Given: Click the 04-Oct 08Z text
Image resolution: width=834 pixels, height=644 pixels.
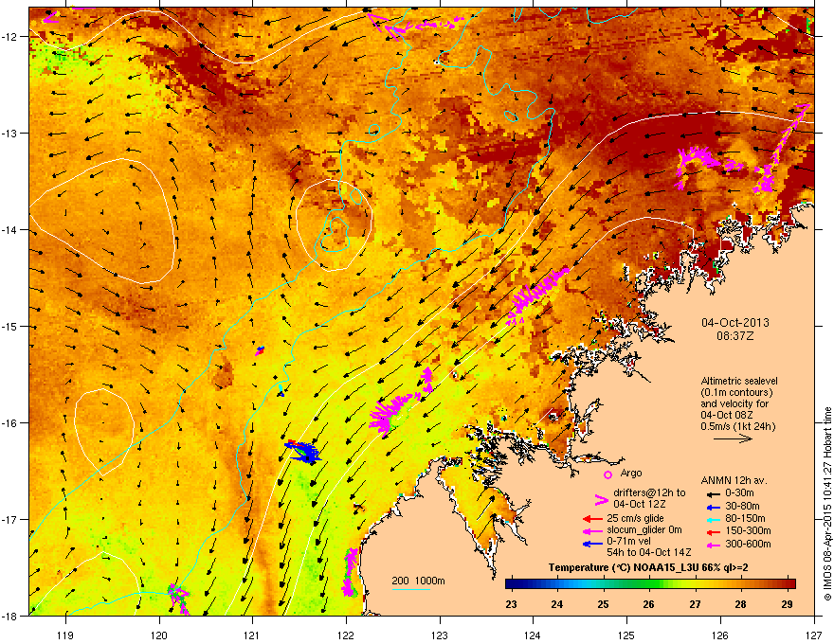Looking at the screenshot, I should pos(727,415).
